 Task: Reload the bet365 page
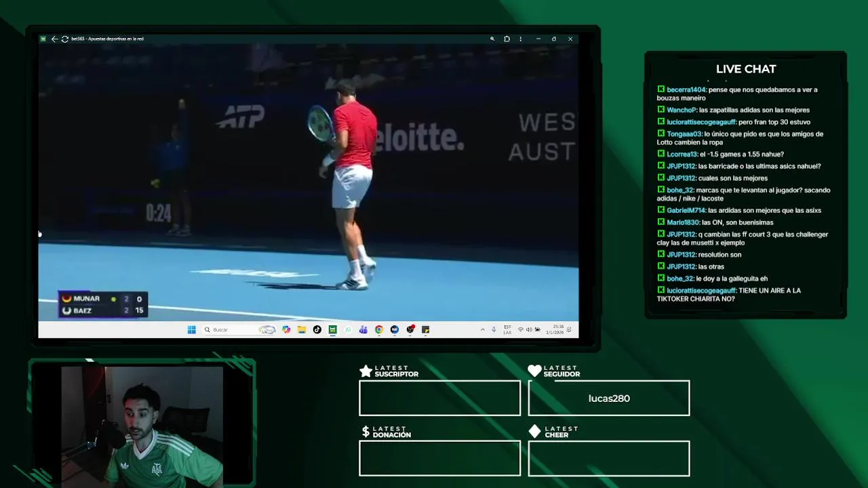[x=64, y=39]
